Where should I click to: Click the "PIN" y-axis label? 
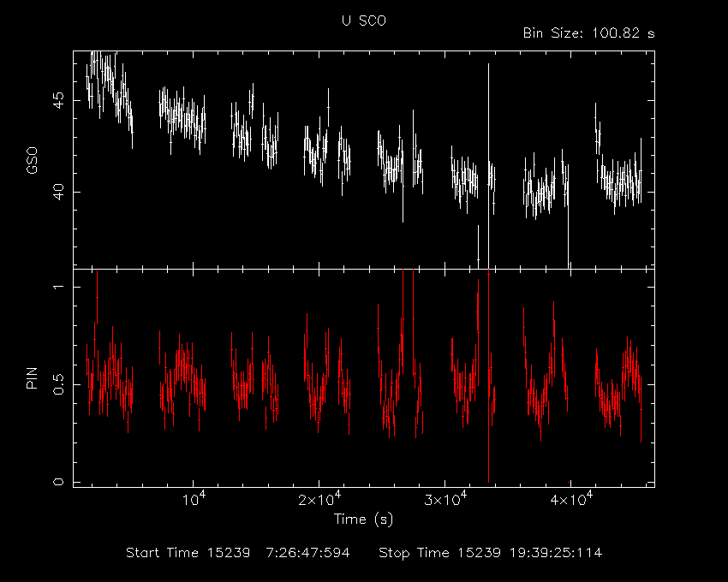32,377
